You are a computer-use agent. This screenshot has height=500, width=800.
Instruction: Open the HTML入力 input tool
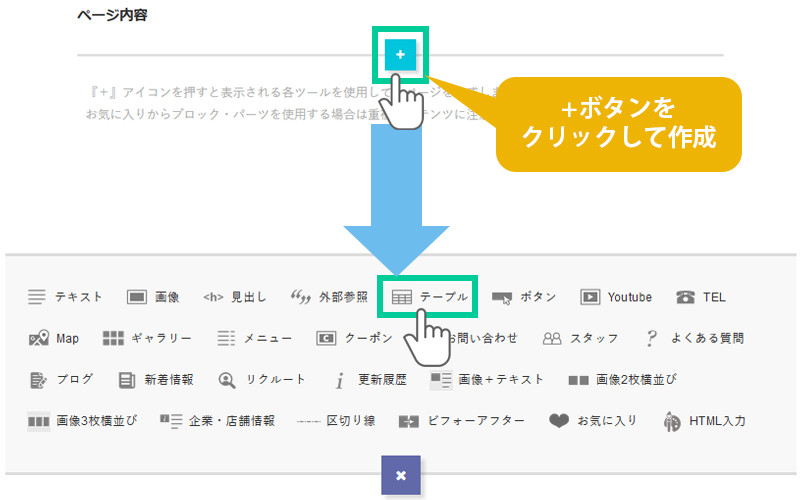point(704,421)
